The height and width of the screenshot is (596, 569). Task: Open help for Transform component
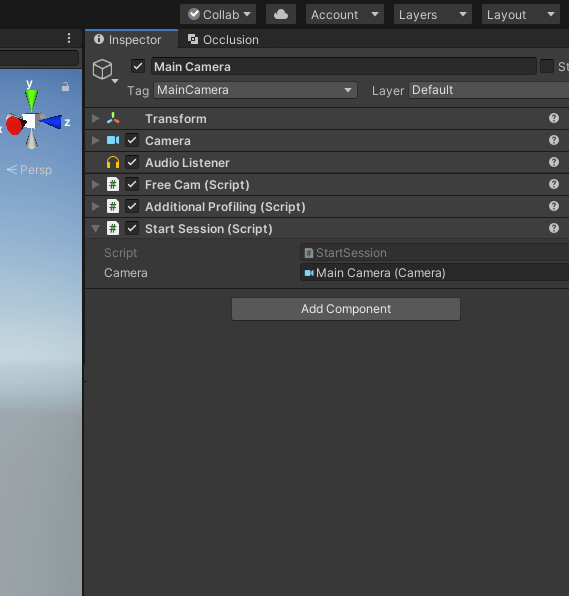[554, 118]
